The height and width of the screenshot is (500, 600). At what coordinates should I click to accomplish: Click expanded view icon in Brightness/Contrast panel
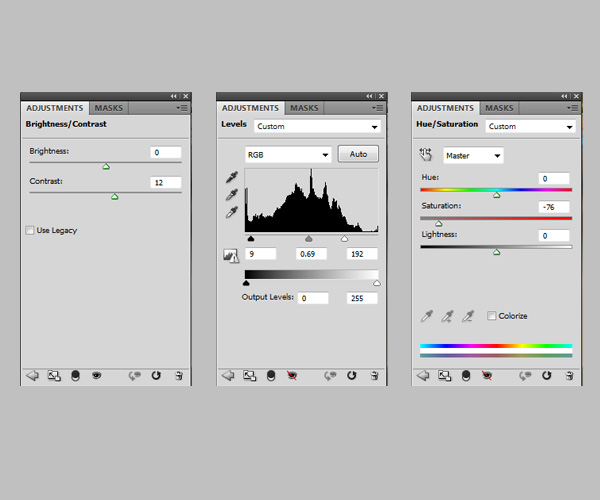[54, 376]
